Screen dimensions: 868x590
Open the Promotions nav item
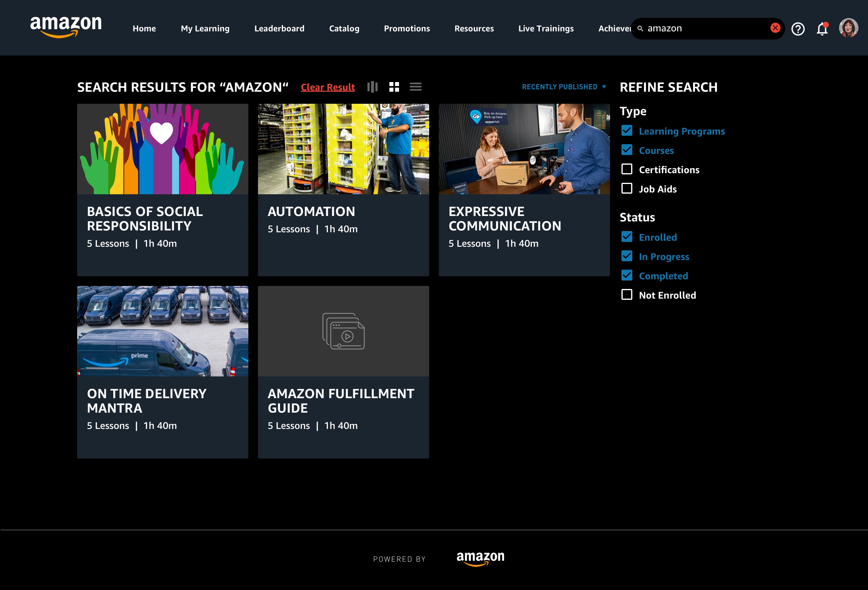[407, 28]
